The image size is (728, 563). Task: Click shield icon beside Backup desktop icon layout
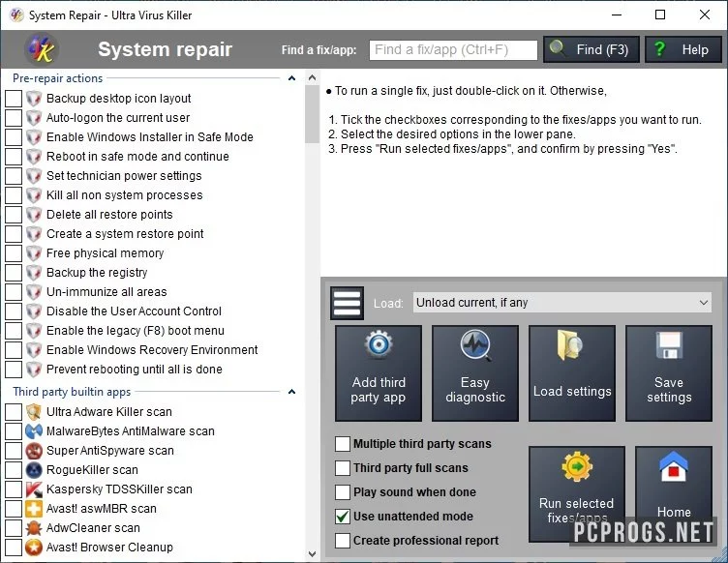click(x=34, y=99)
